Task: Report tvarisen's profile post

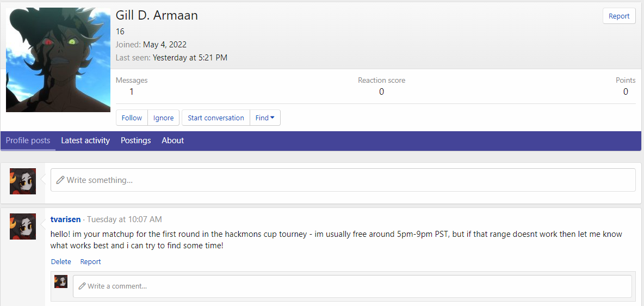Action: 90,261
